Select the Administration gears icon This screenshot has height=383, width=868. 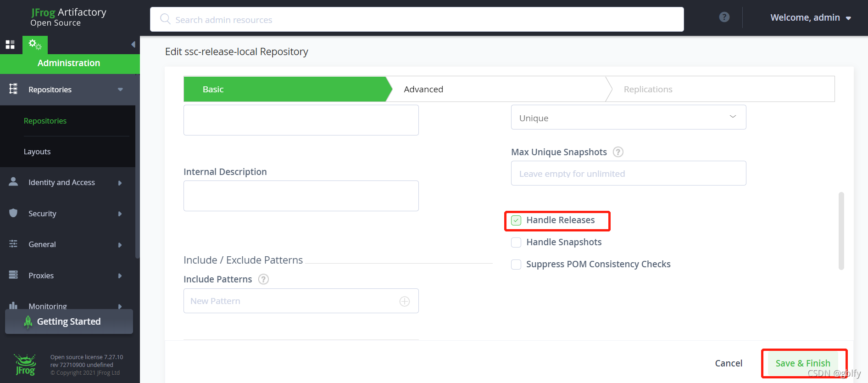[35, 45]
